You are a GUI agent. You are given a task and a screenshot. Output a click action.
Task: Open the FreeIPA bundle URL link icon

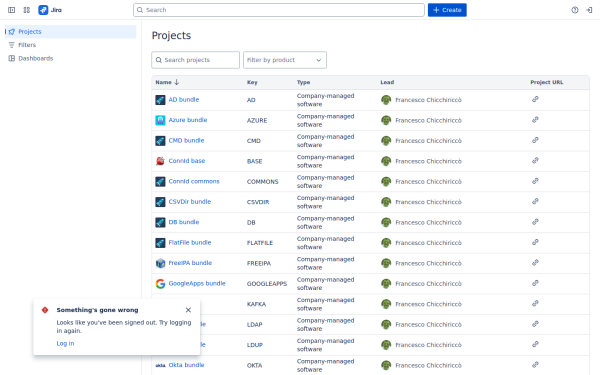coord(535,263)
